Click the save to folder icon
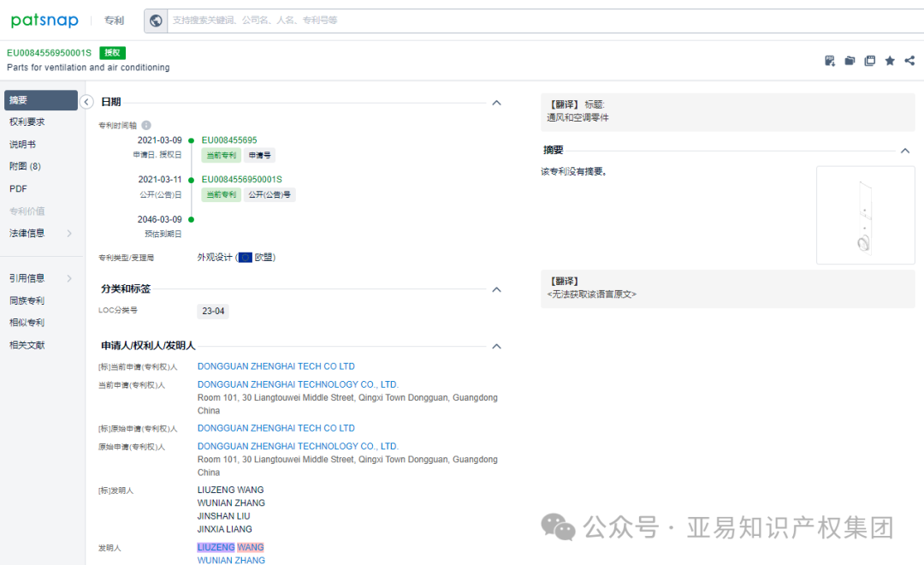Image resolution: width=924 pixels, height=565 pixels. [850, 61]
